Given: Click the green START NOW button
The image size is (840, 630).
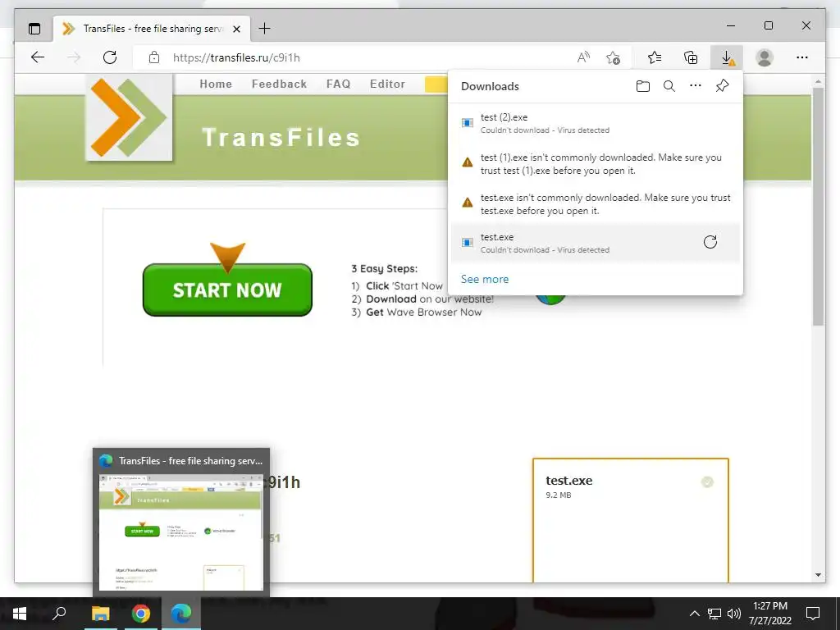Looking at the screenshot, I should click(x=227, y=290).
